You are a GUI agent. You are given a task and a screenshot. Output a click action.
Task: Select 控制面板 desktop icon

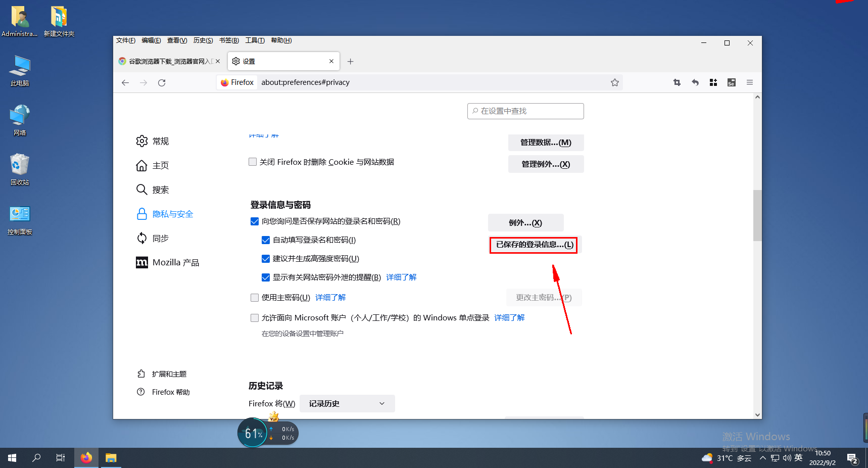click(20, 219)
